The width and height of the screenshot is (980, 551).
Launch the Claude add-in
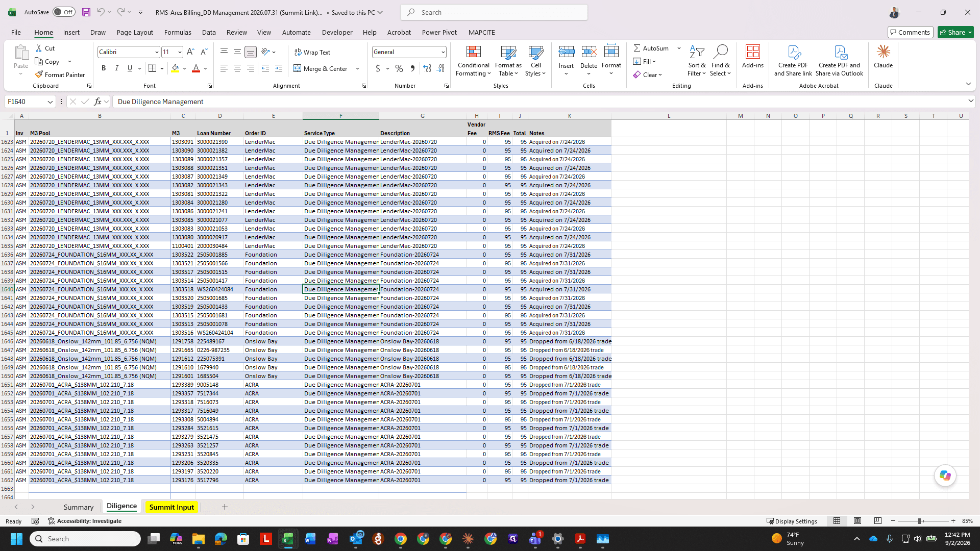883,57
